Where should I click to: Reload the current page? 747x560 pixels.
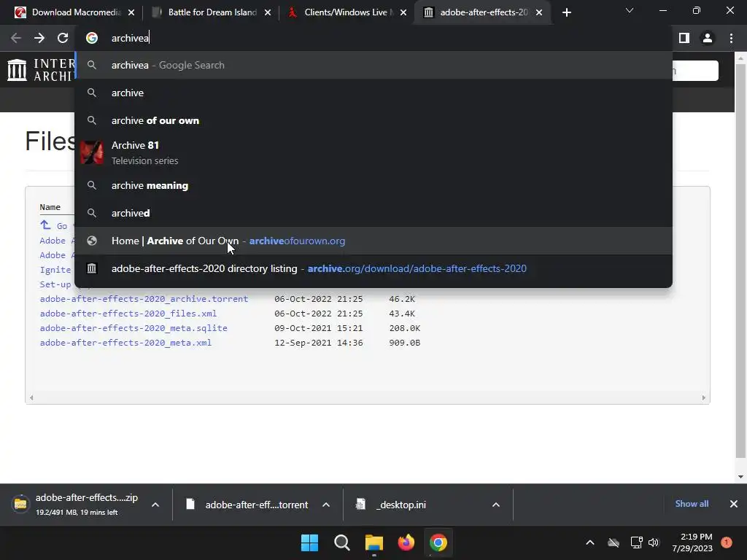click(x=63, y=38)
